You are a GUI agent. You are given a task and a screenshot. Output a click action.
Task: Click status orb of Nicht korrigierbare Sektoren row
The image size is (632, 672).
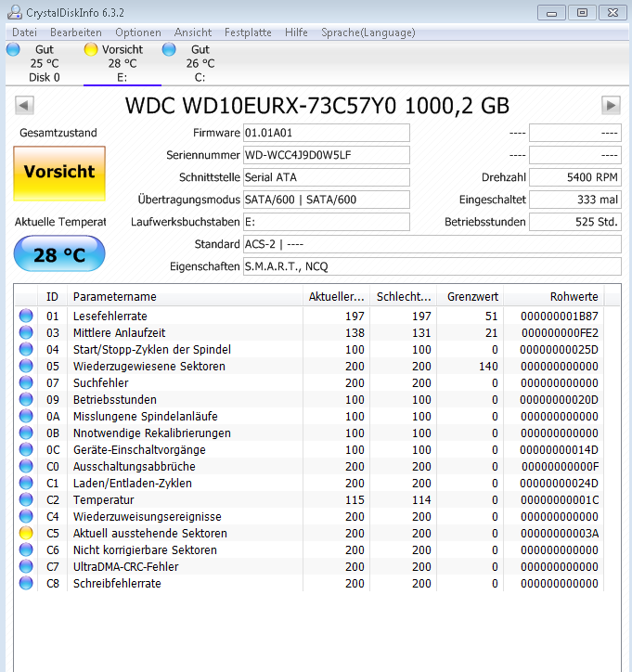click(26, 549)
